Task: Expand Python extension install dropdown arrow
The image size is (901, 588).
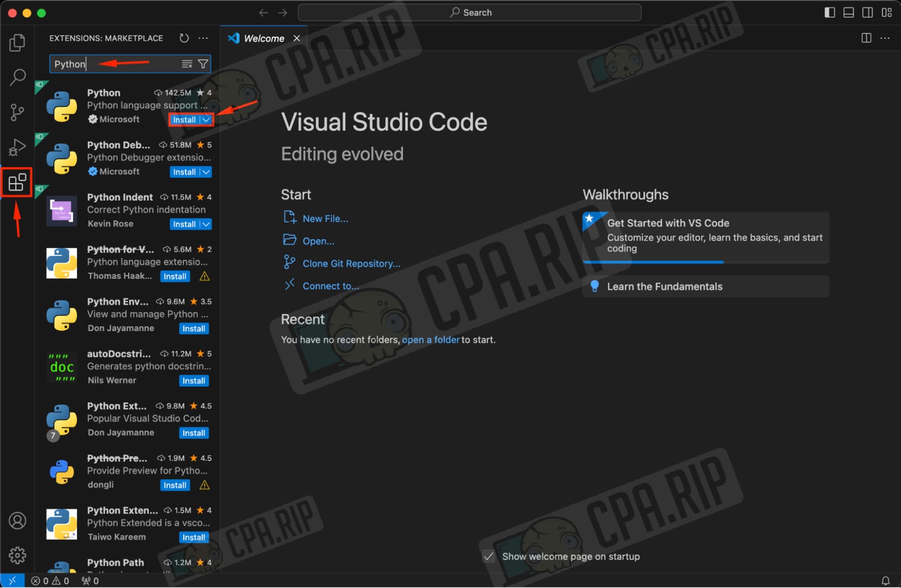Action: [x=206, y=120]
